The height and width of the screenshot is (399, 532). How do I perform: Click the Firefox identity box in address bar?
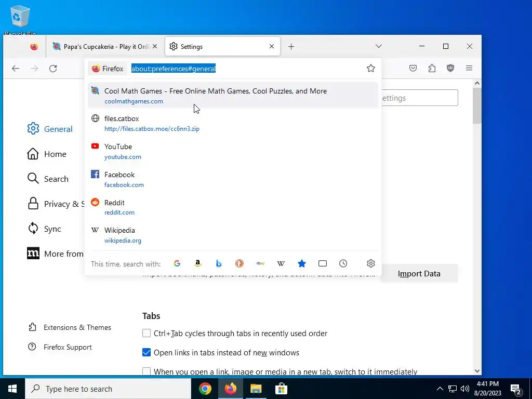[108, 69]
